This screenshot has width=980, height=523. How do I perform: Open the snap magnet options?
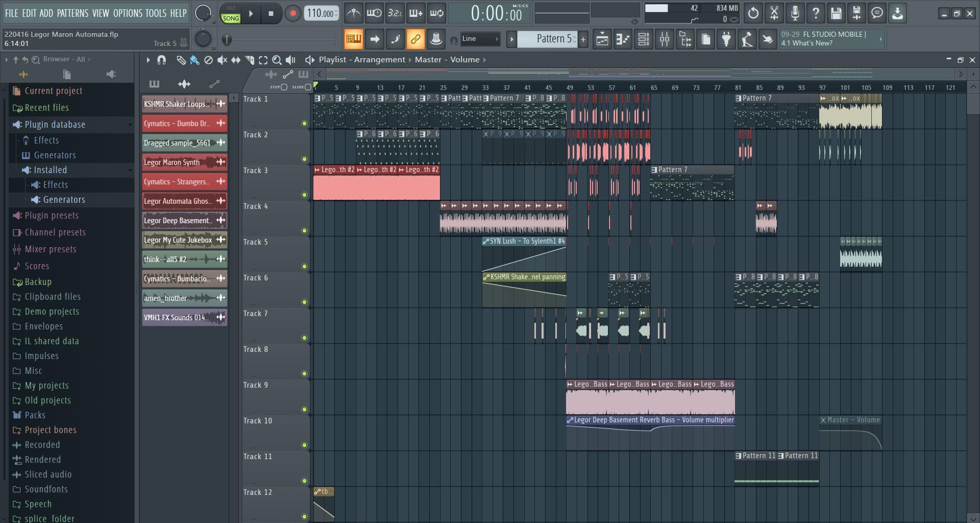coord(161,60)
